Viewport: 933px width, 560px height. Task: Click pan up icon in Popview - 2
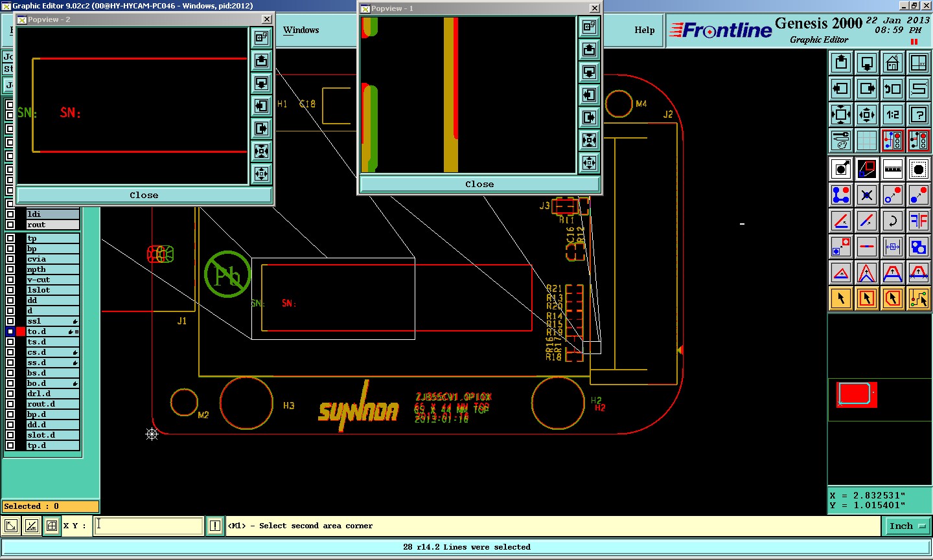tap(261, 61)
